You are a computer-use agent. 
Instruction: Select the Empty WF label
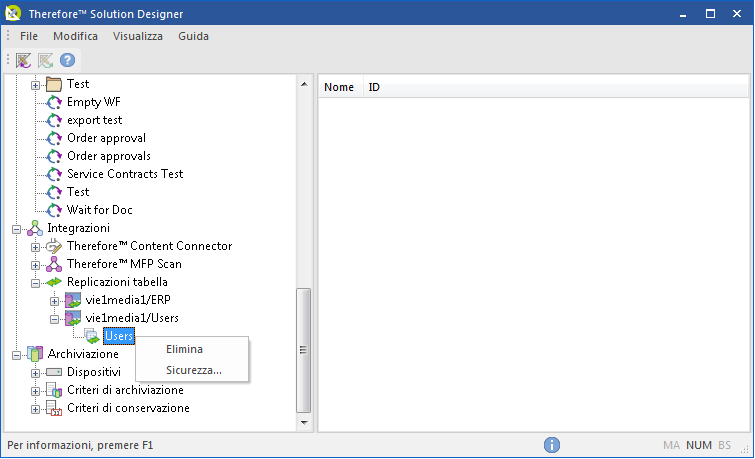click(94, 102)
